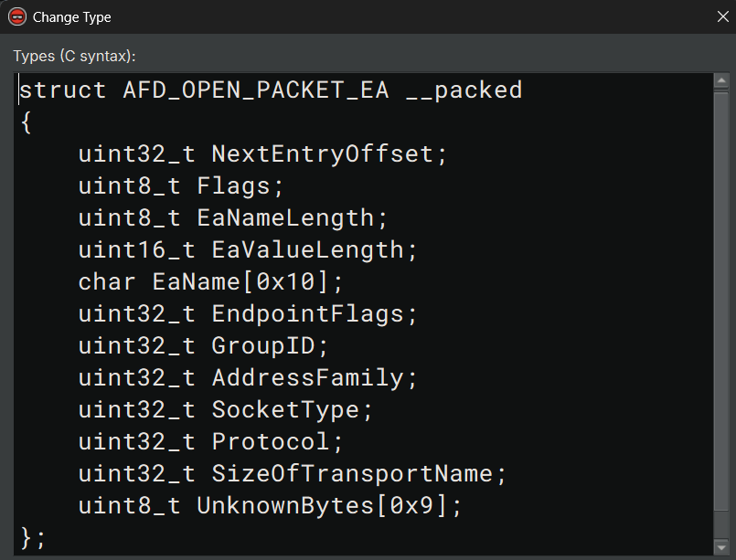Click the vertical scrollbar thumb
The image size is (736, 560).
(721, 301)
